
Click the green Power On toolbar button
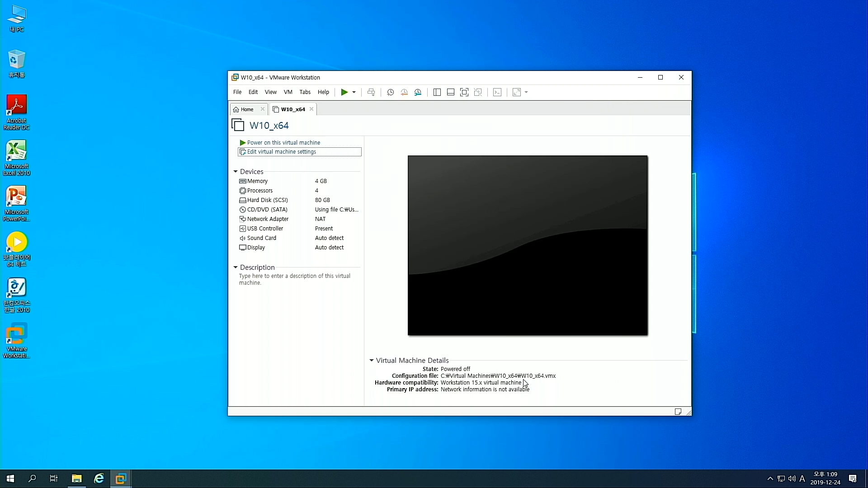(x=344, y=92)
